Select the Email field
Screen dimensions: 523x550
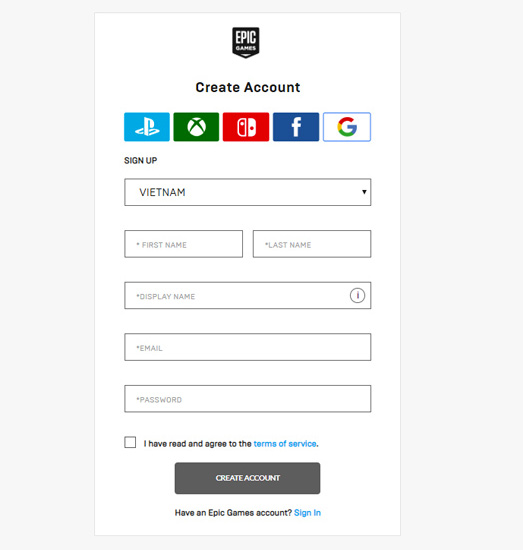(x=248, y=347)
